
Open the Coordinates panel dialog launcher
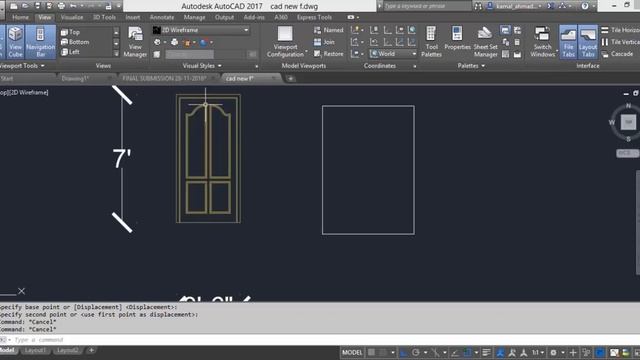[x=415, y=66]
